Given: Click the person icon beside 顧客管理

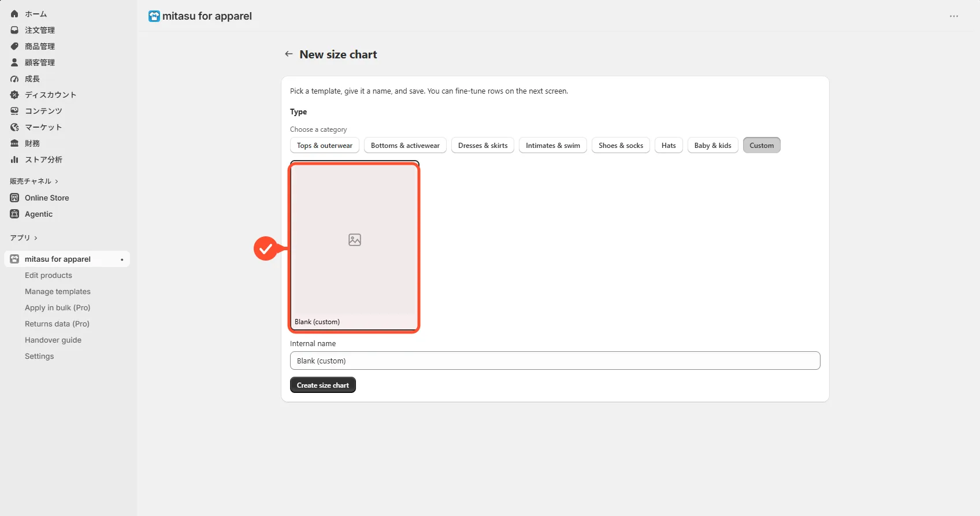Looking at the screenshot, I should tap(14, 62).
